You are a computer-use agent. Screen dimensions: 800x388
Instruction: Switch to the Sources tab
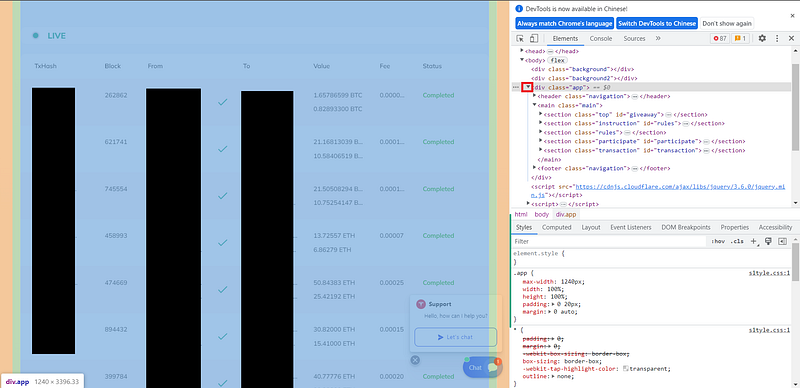(634, 38)
